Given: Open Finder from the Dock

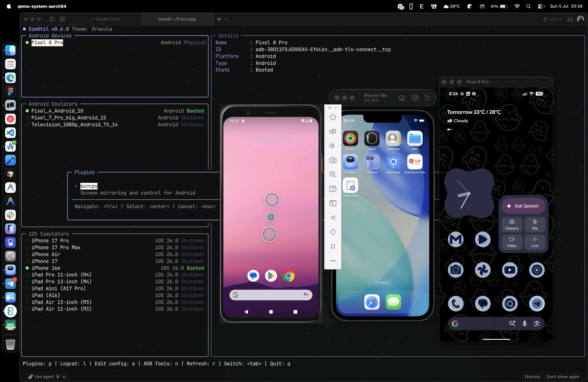Looking at the screenshot, I should click(x=10, y=51).
